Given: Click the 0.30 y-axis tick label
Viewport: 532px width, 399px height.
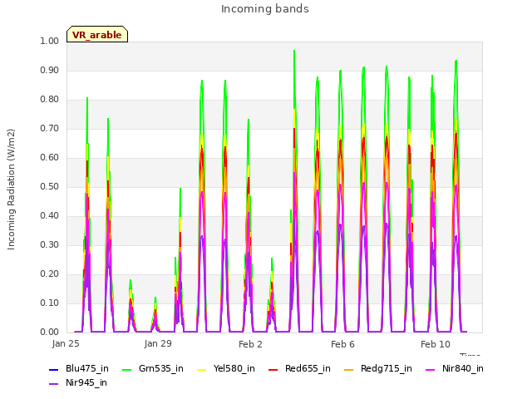Looking at the screenshot, I should coord(50,245).
